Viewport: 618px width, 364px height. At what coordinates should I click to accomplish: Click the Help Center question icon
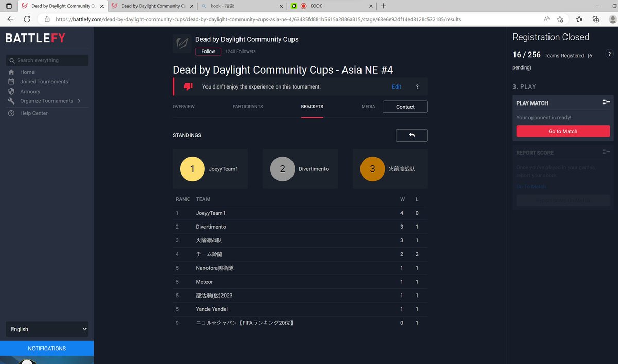click(x=11, y=113)
